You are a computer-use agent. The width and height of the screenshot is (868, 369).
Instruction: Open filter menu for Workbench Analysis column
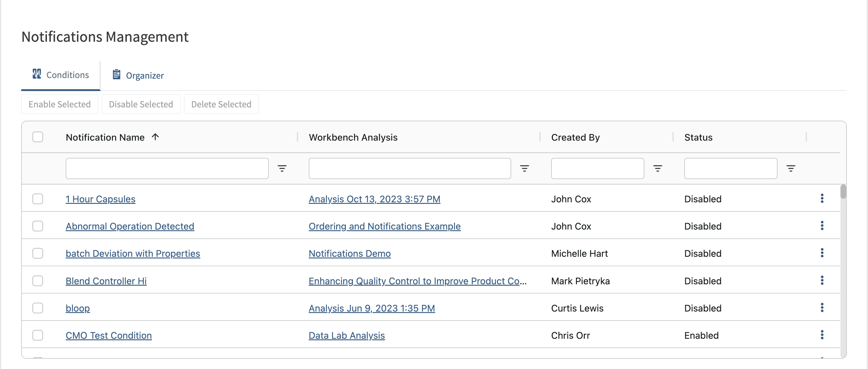coord(524,168)
